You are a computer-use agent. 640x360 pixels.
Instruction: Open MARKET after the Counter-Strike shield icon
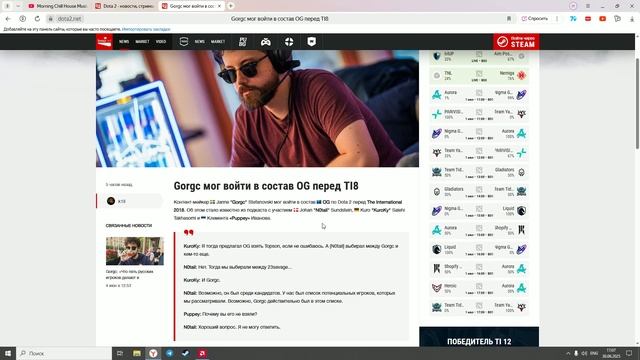point(218,42)
